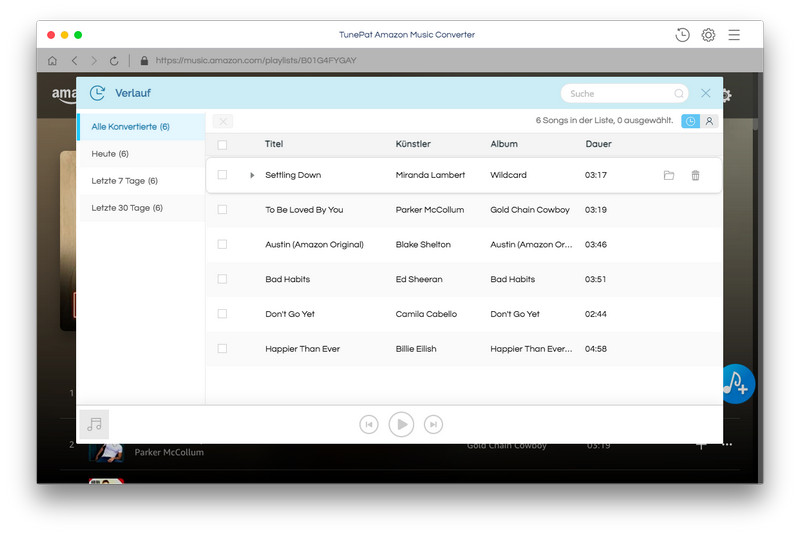Click album Gold Chain Cowboy in history list
The image size is (800, 536).
tap(530, 210)
